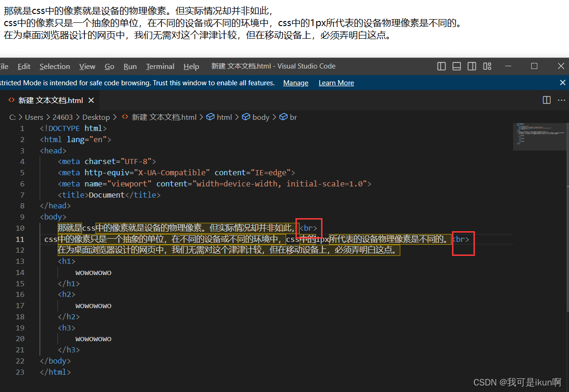Viewport: 569px width, 392px height.
Task: Click the <title>Document</title> line
Action: click(x=109, y=195)
